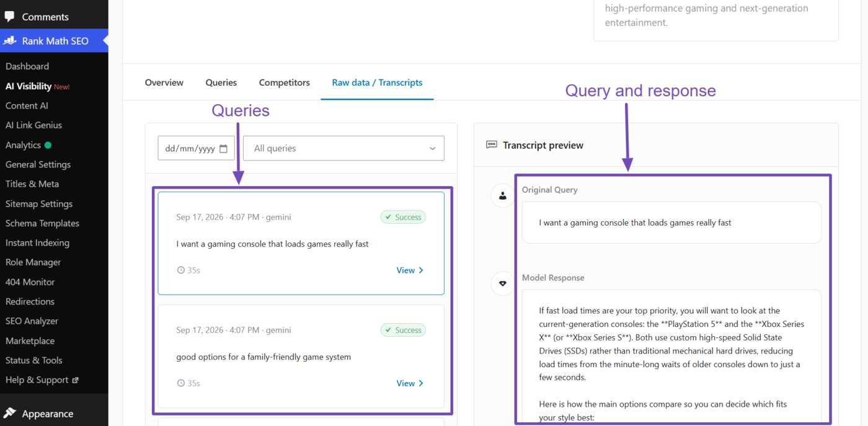Click 'Sep 17, 2026 · 4:07 PM · gemini' on first card
Screen dimensions: 868x426
234,217
